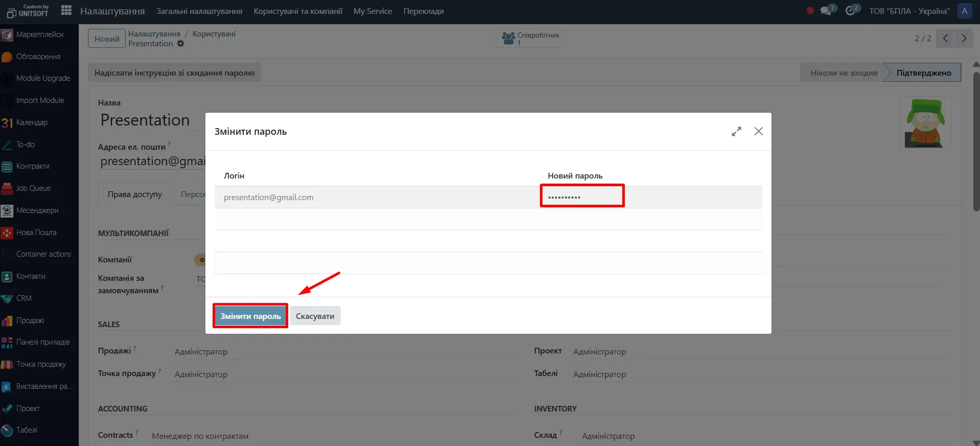Go to the next record arrow
980x446 pixels.
pos(964,39)
